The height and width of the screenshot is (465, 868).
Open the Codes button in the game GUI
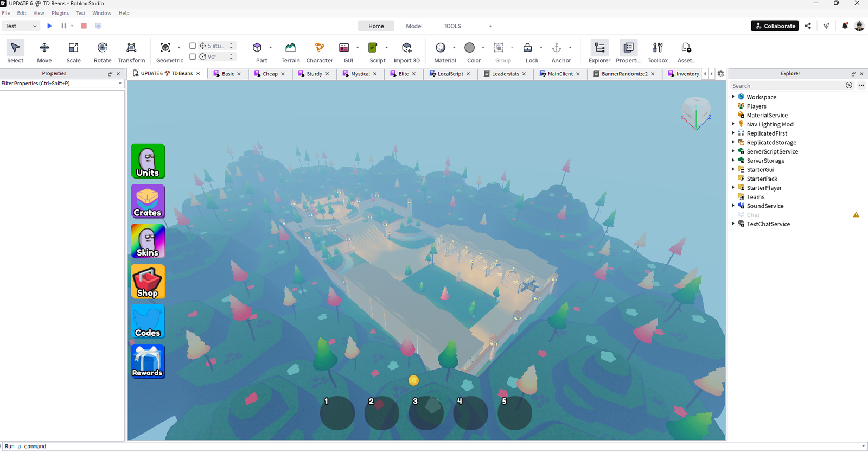point(148,322)
